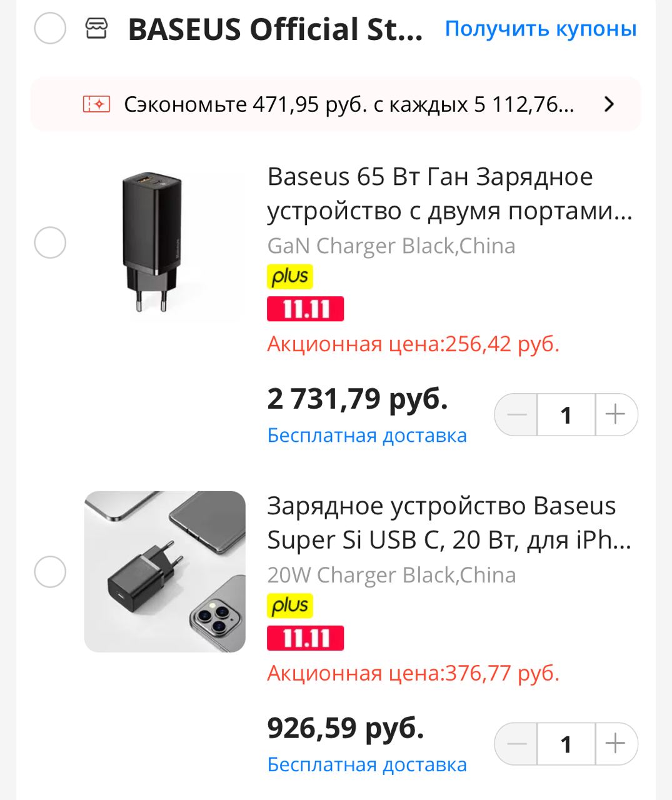Increase quantity of the 20W Super Si charger

pos(616,744)
